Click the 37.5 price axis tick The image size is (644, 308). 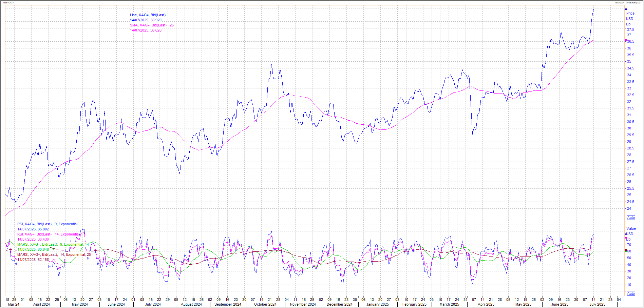coord(630,29)
